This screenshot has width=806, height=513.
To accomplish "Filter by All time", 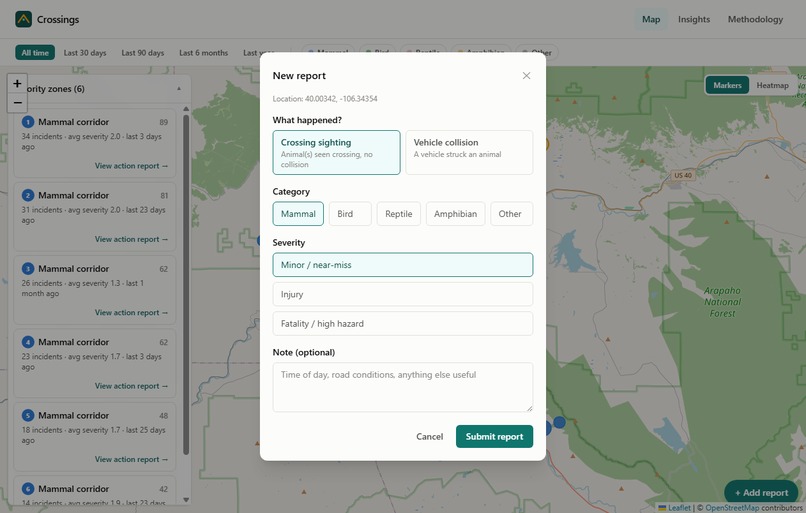I will click(35, 52).
